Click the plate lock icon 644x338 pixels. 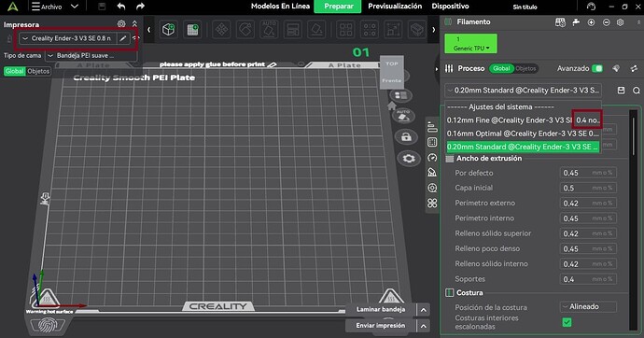[406, 136]
